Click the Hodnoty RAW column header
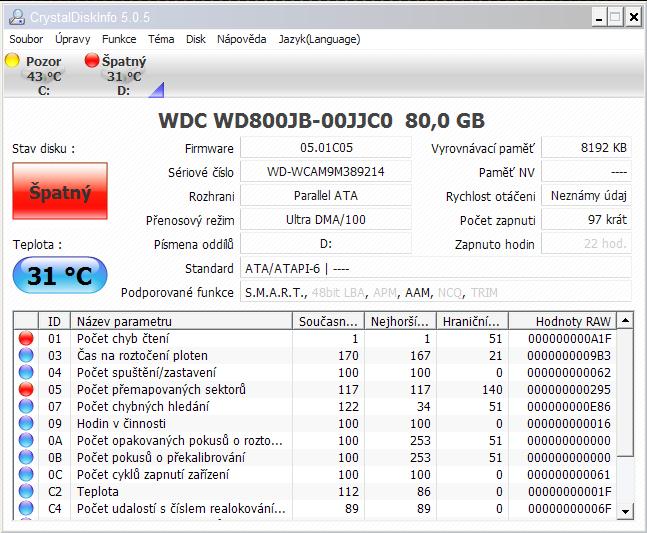This screenshot has width=647, height=533. tap(562, 321)
